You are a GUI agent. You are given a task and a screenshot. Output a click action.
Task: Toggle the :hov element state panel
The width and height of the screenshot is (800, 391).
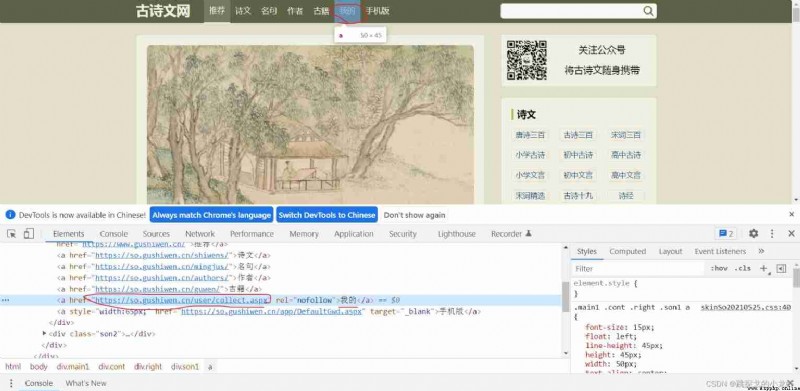(718, 268)
